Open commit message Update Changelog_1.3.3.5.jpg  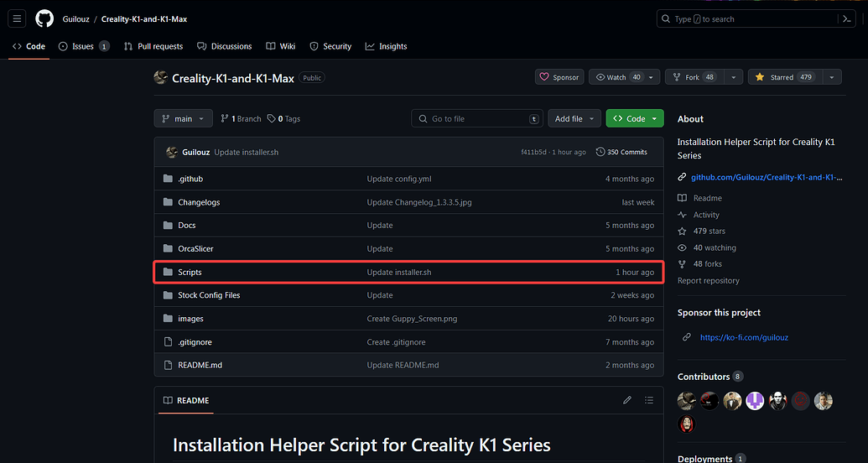point(419,202)
